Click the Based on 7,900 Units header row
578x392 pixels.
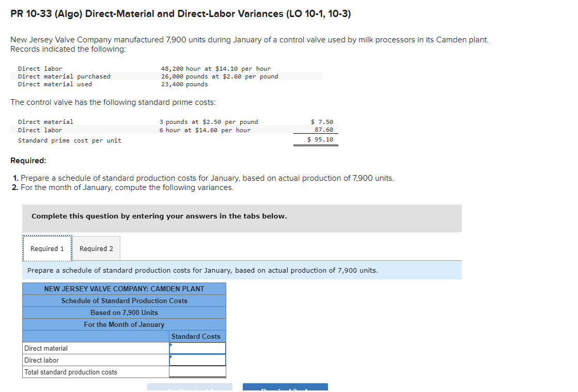124,312
